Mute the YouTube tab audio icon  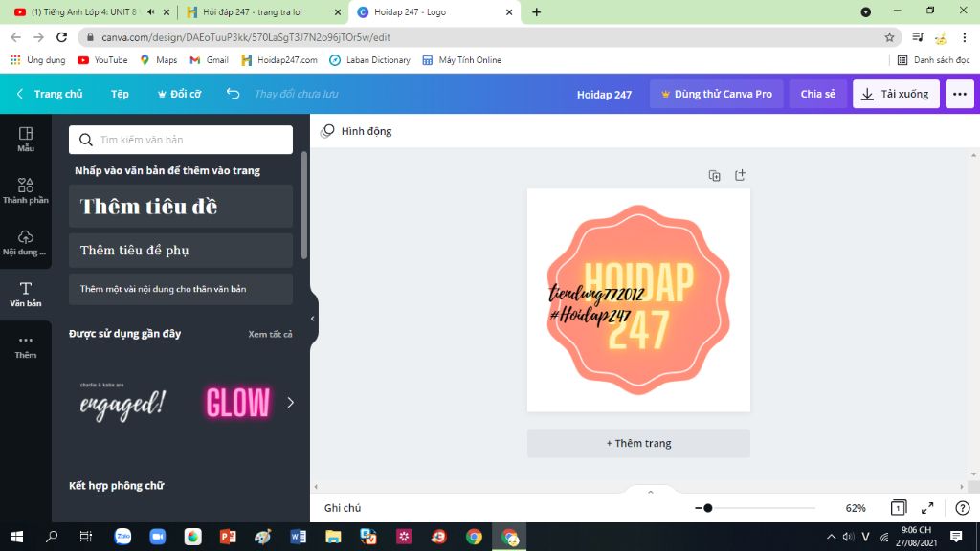(150, 11)
